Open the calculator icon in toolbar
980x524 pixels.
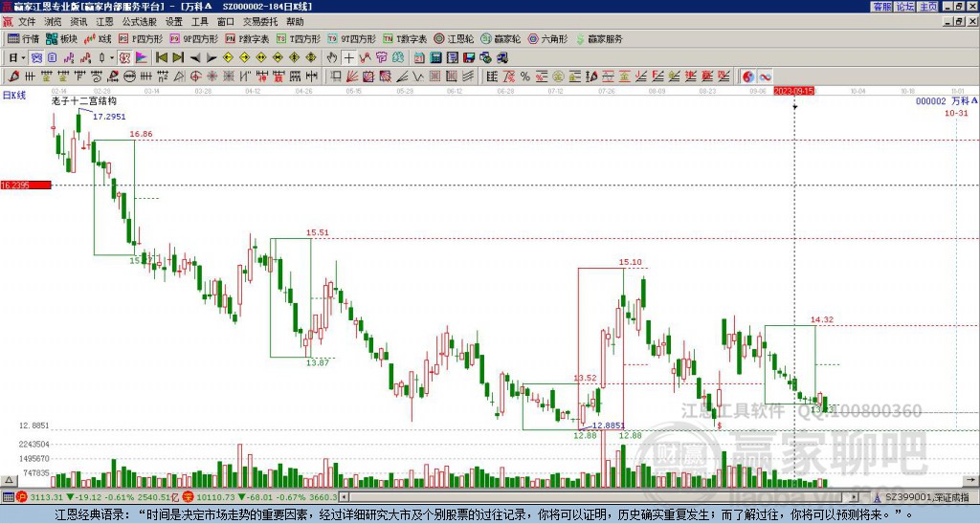point(436,58)
